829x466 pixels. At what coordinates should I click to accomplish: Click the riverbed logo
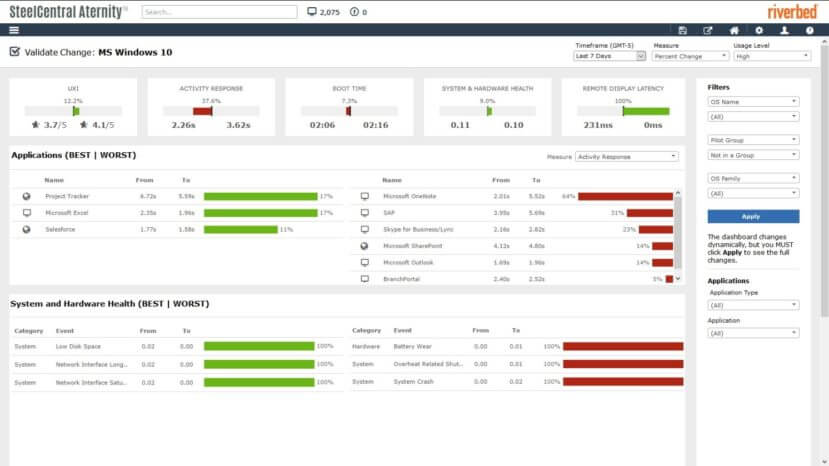(792, 12)
